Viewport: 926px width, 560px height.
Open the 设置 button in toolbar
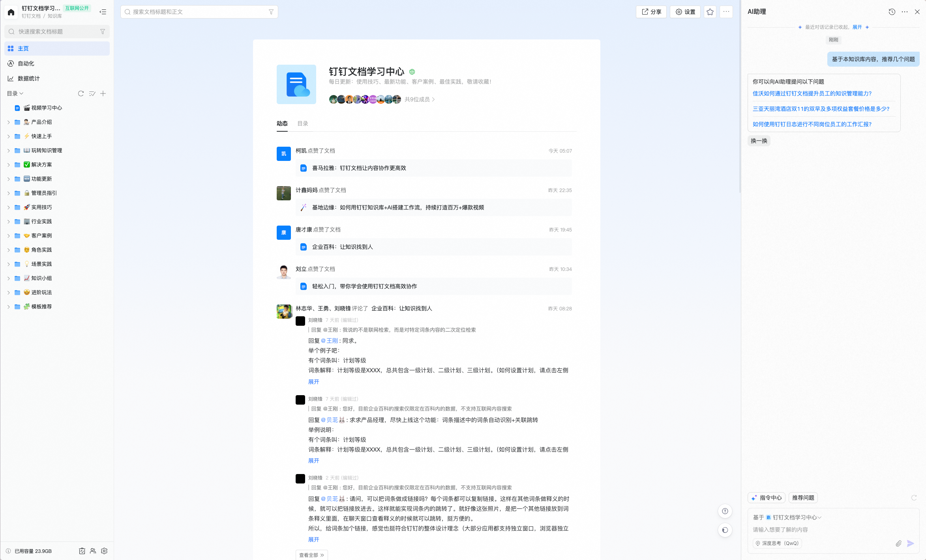(x=685, y=12)
